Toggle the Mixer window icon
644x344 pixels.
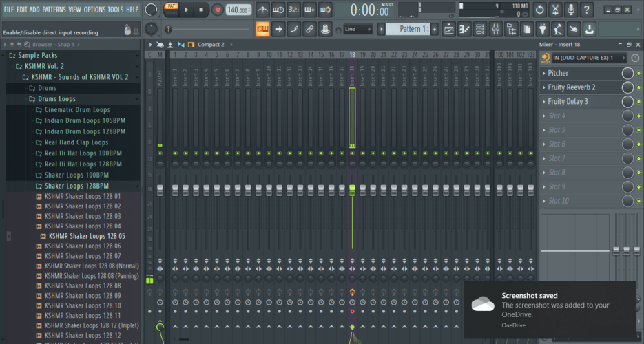point(496,29)
